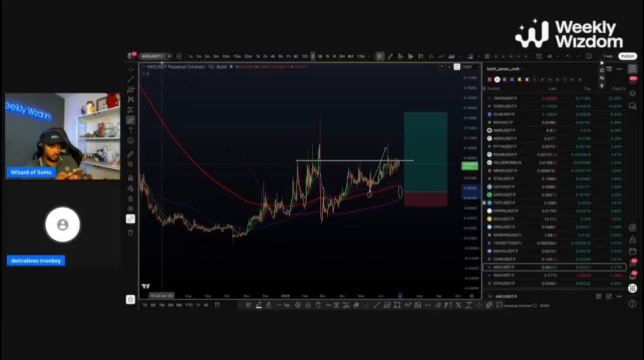Toggle magnet mode in left toolbar
This screenshot has height=360, width=644.
point(131,178)
